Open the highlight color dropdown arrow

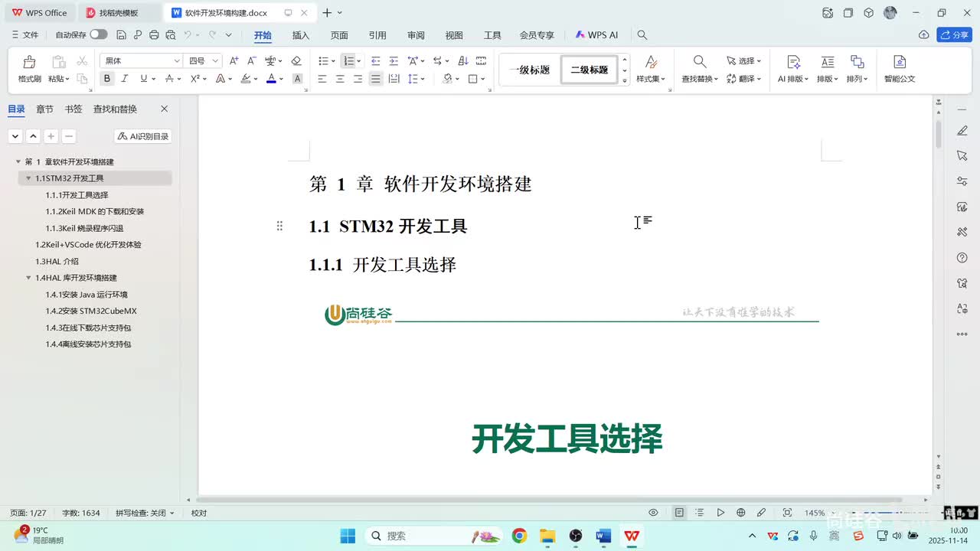tap(256, 79)
